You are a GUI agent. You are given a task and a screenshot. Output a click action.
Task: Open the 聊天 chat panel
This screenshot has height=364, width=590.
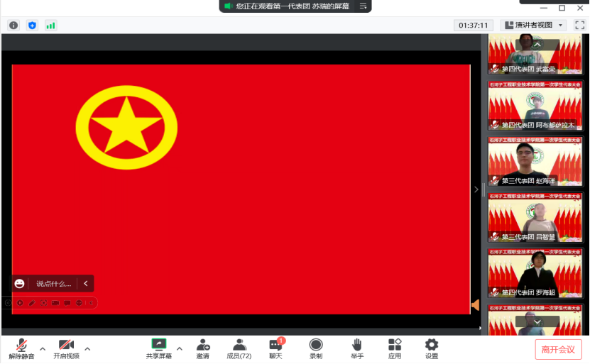[275, 348]
